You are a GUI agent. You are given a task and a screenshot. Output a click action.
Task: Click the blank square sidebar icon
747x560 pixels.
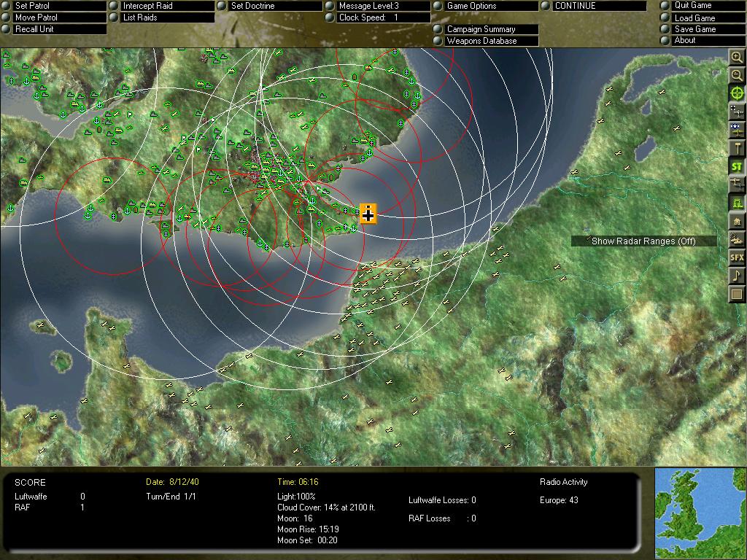(737, 295)
